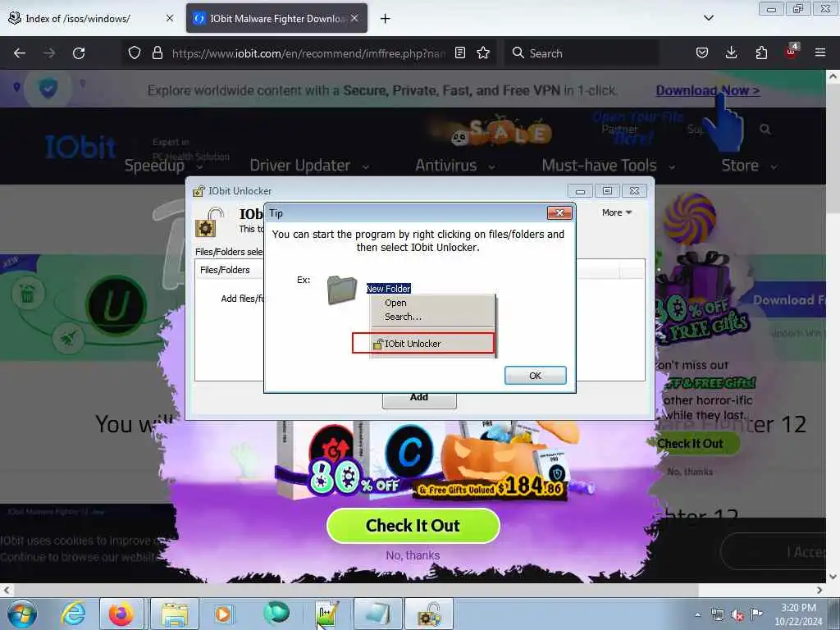Screen dimensions: 840x630
Task: Dismiss promo with No, thanks link
Action: (x=413, y=555)
